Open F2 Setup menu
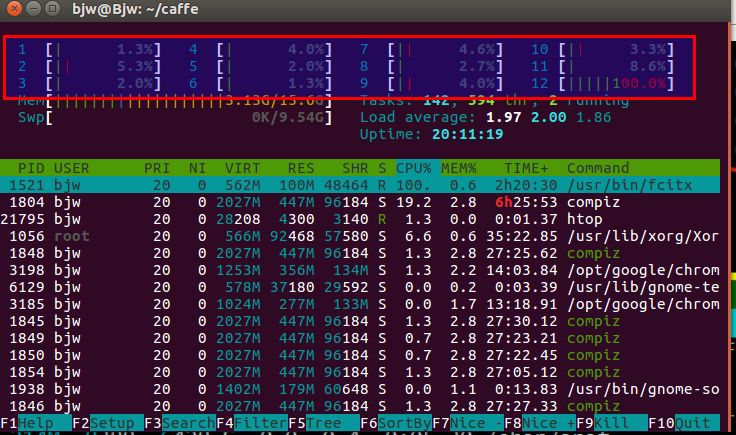 [108, 423]
